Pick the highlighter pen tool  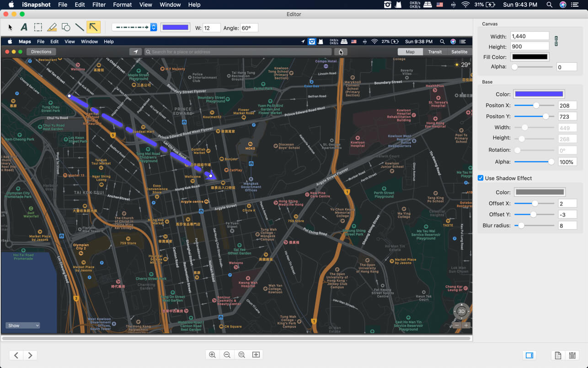(x=52, y=27)
